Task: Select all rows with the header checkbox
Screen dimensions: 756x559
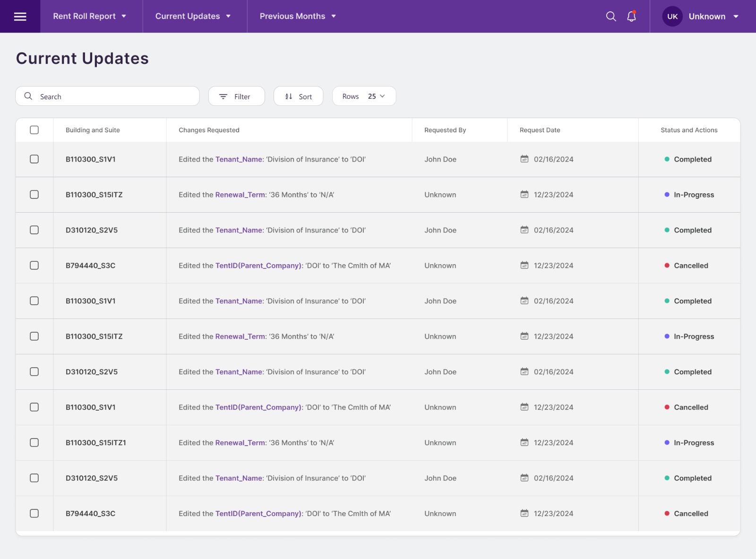Action: [34, 129]
